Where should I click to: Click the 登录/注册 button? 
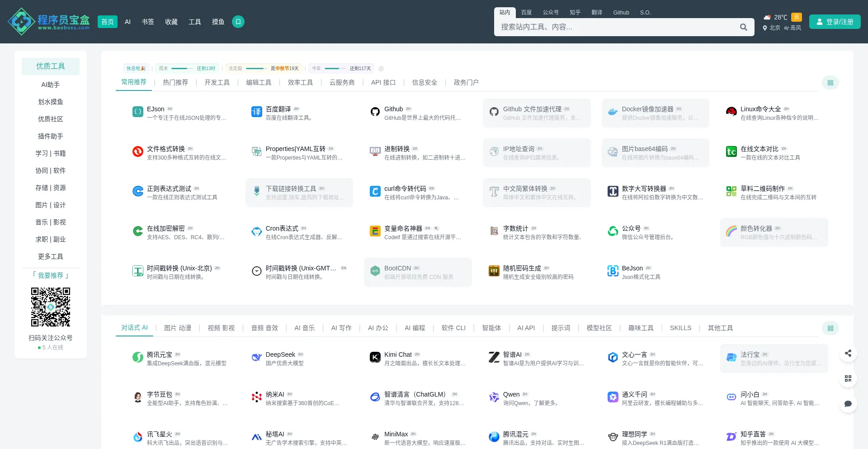click(835, 22)
